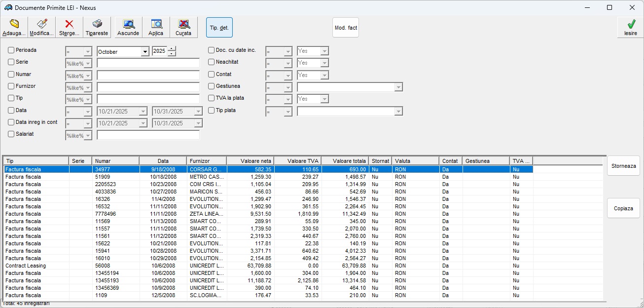Click the Modifica edit icon

(42, 24)
